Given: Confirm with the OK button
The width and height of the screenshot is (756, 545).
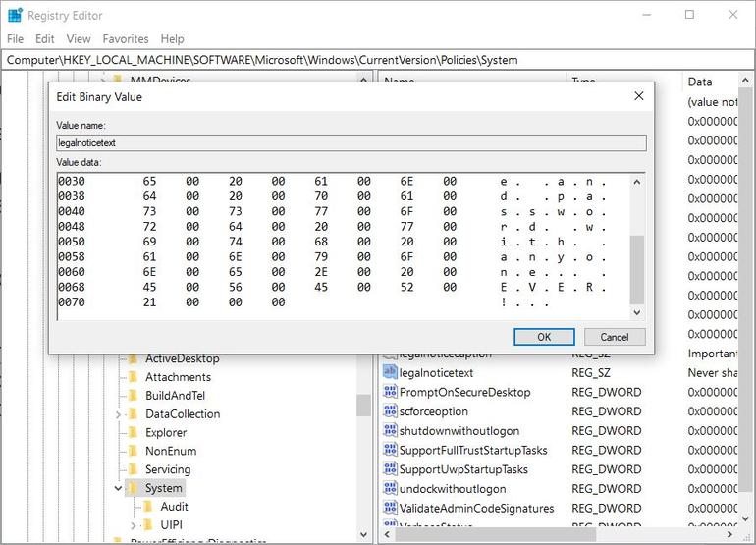Looking at the screenshot, I should click(x=544, y=337).
